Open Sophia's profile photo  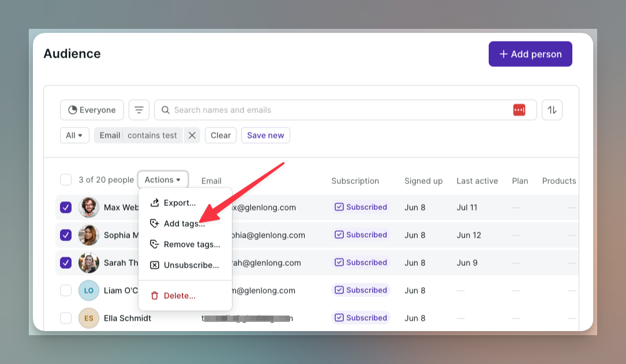point(89,235)
